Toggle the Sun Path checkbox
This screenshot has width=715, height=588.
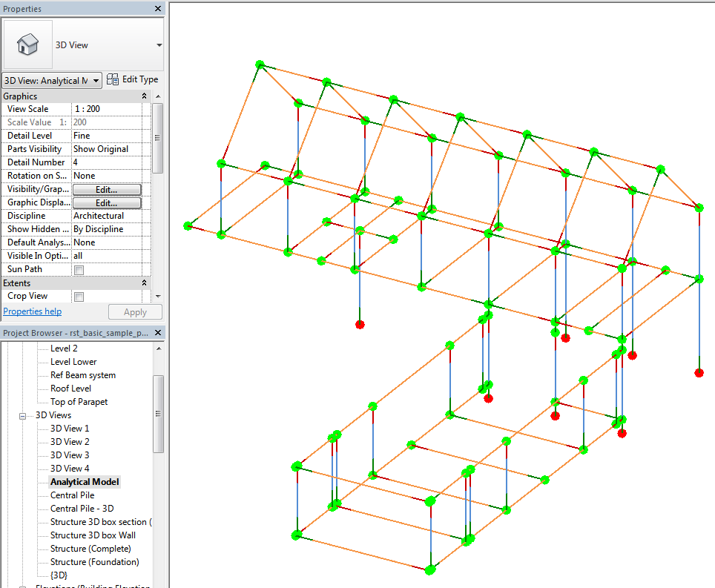[79, 270]
